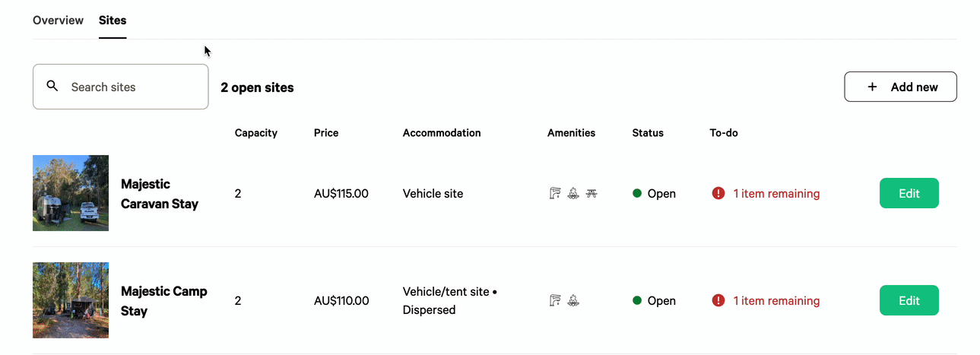Click the green Open status dot for Caravan Stay

pos(637,193)
